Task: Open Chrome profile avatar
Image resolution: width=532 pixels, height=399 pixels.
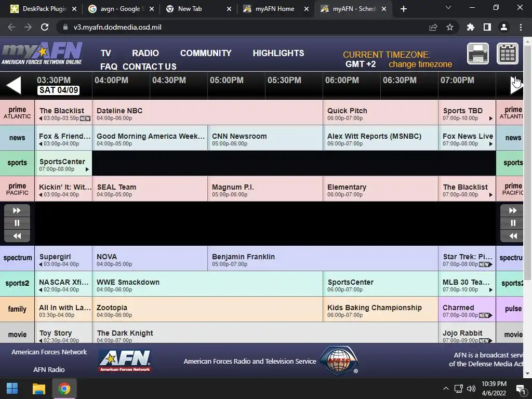Action: [504, 27]
